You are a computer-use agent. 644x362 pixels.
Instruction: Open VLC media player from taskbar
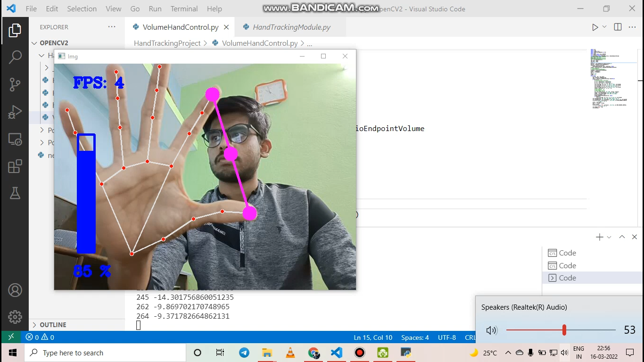(290, 353)
